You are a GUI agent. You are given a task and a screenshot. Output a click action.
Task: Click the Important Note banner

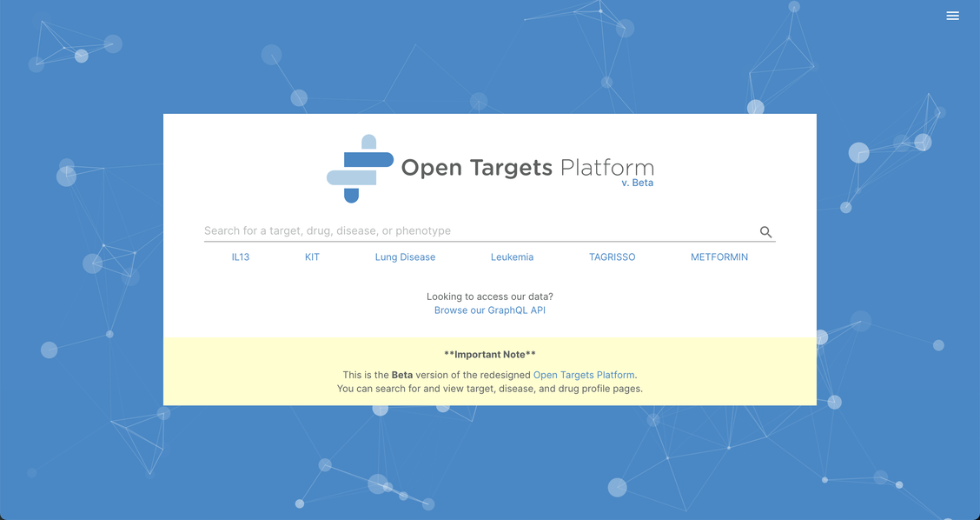coord(489,354)
